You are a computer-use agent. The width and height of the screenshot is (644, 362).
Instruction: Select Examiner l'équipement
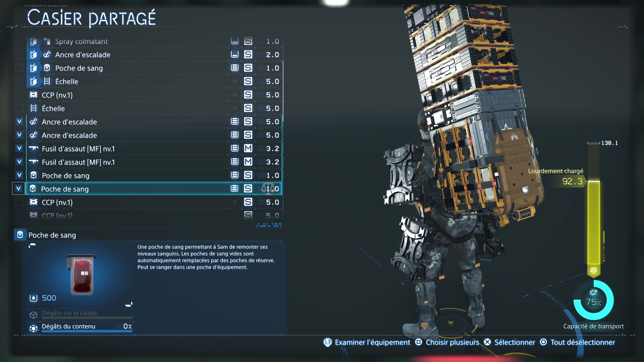[x=372, y=343]
